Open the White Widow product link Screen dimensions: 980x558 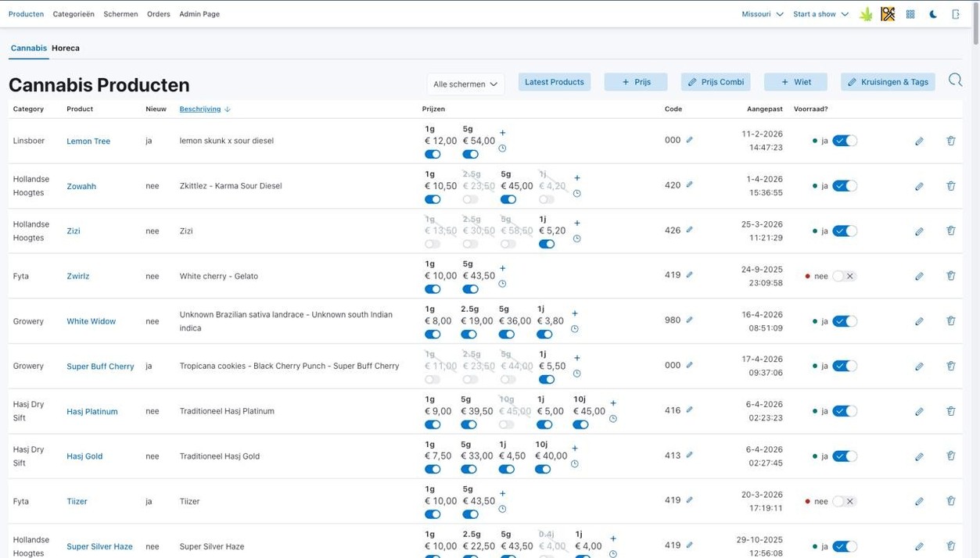click(91, 321)
